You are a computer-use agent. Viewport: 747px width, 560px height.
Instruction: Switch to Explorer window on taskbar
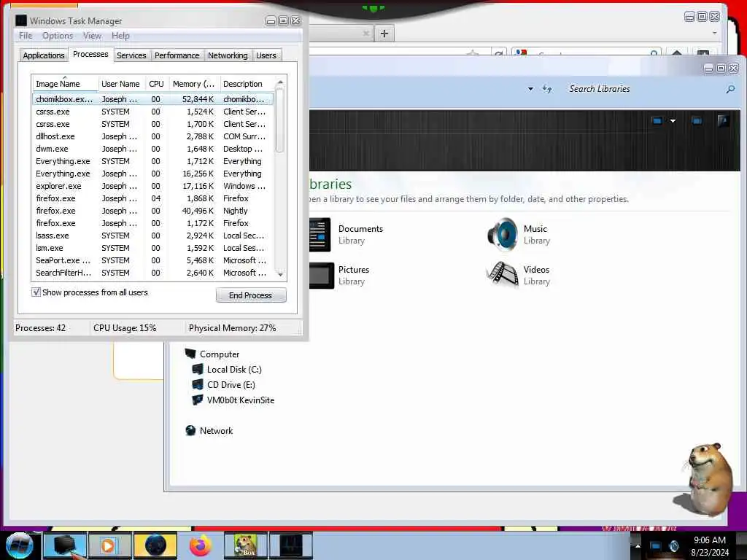65,545
